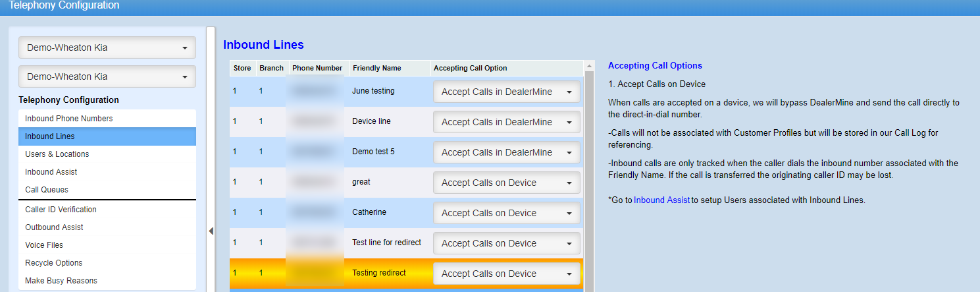Collapse the left sidebar panel arrow
Screen dimensions: 980x292
point(211,231)
